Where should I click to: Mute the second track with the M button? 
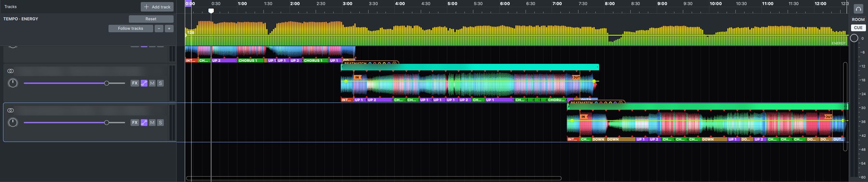(152, 83)
